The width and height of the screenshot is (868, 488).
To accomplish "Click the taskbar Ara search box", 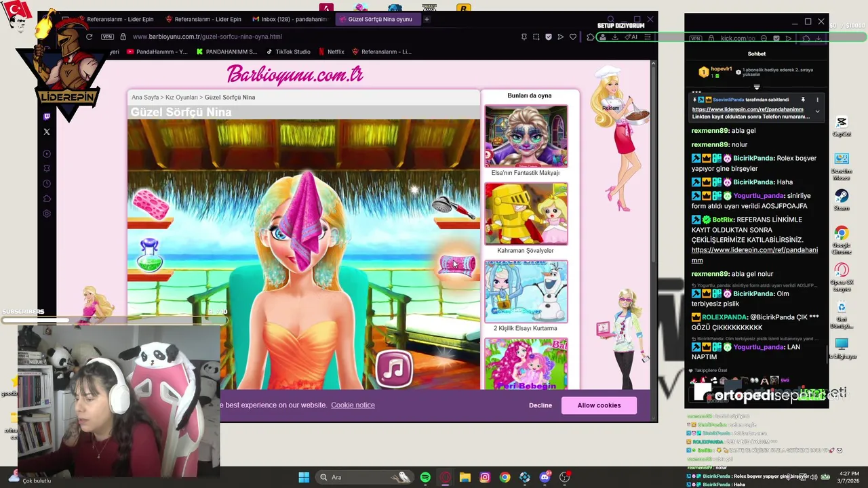I will 365,477.
